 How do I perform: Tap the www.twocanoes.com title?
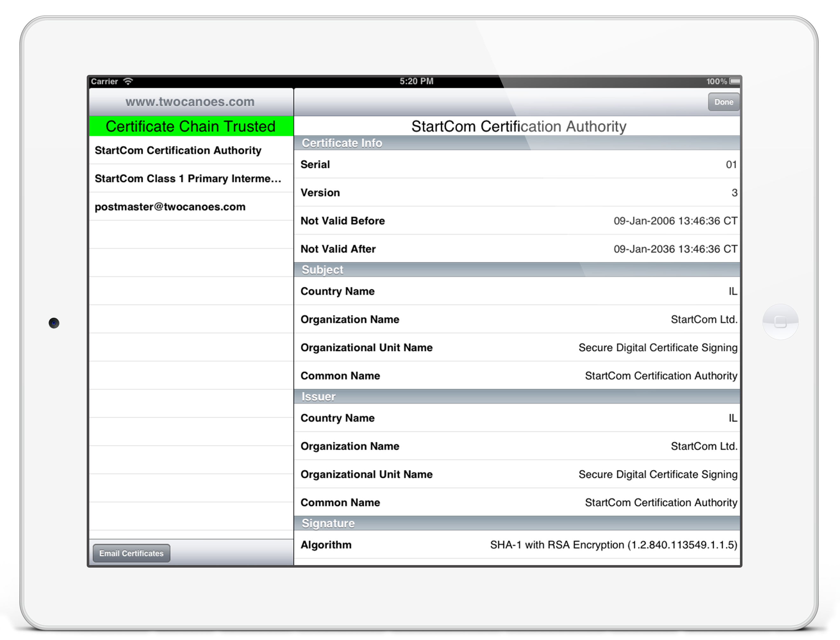click(190, 102)
